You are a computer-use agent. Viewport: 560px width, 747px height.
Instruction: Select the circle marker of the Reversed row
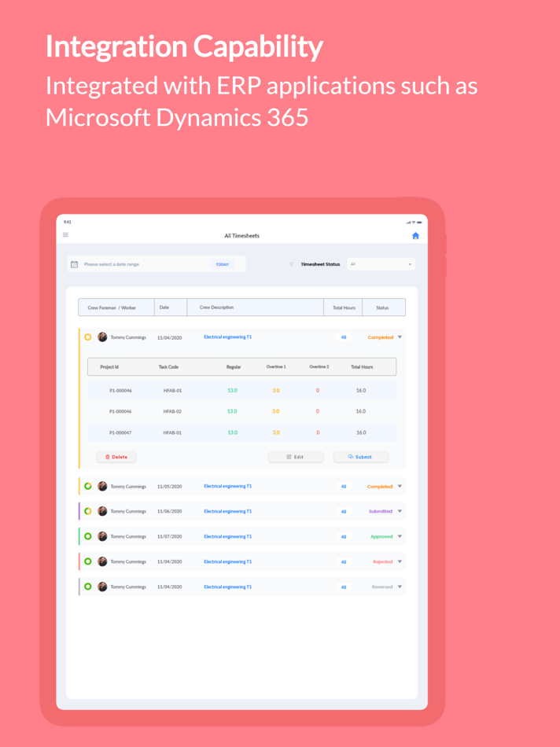[x=87, y=587]
